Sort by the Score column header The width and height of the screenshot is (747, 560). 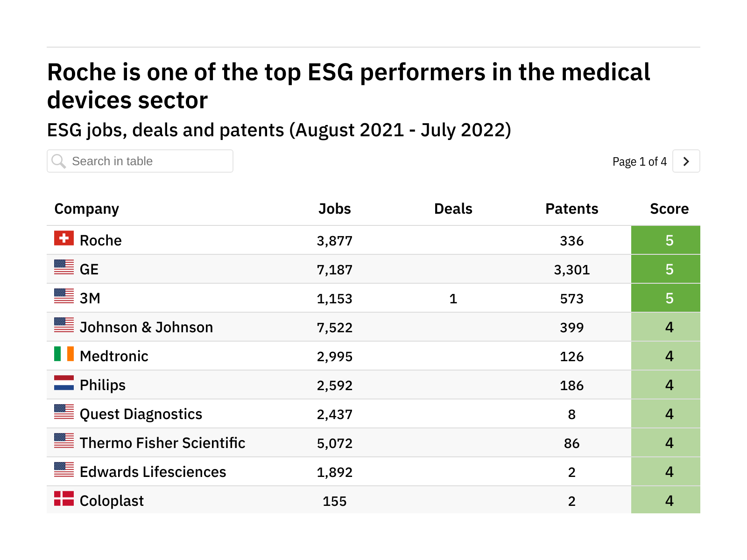(x=669, y=209)
